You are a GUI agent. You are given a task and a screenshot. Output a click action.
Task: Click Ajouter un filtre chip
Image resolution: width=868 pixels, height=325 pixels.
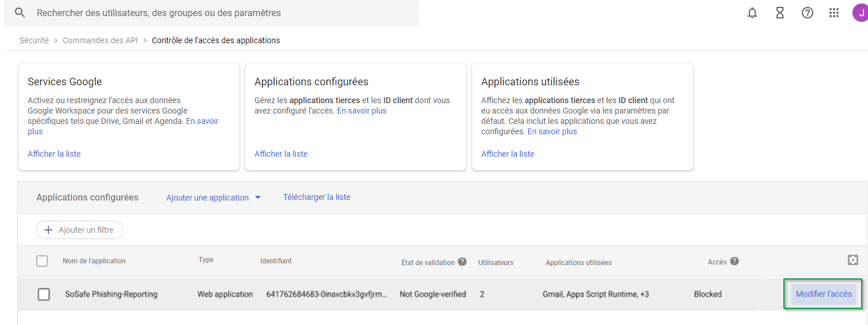tap(79, 230)
